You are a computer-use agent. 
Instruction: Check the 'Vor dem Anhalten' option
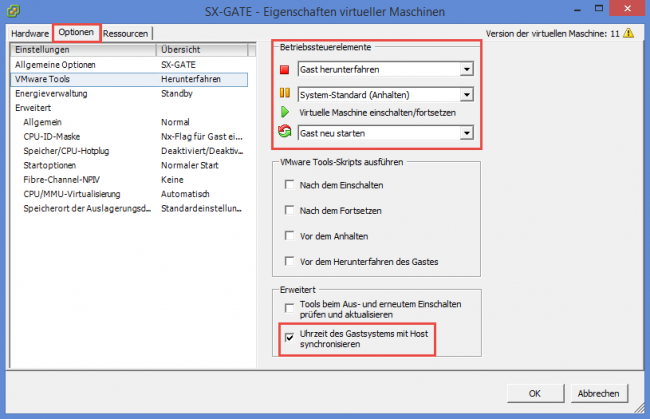pyautogui.click(x=290, y=237)
